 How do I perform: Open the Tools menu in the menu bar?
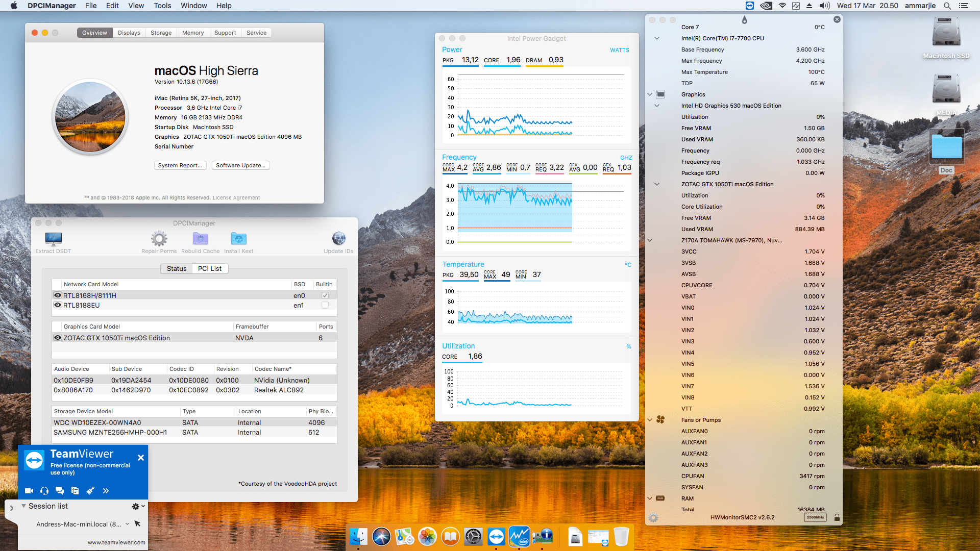pyautogui.click(x=162, y=6)
